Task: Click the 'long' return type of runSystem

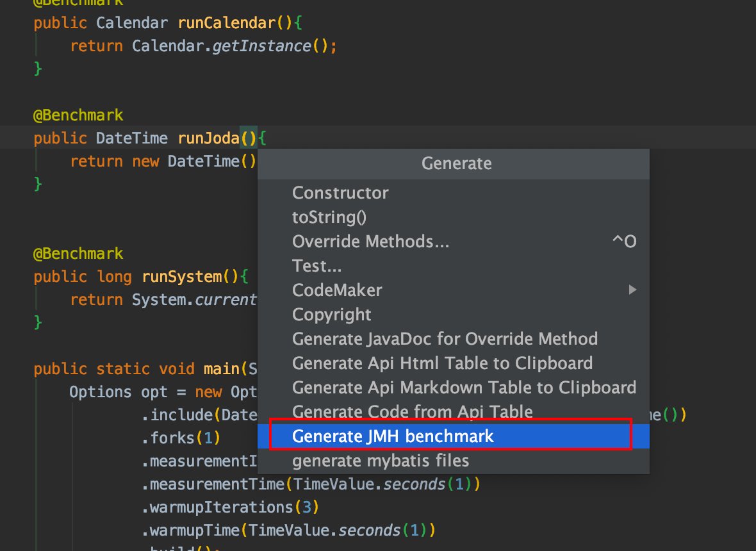Action: [x=114, y=277]
